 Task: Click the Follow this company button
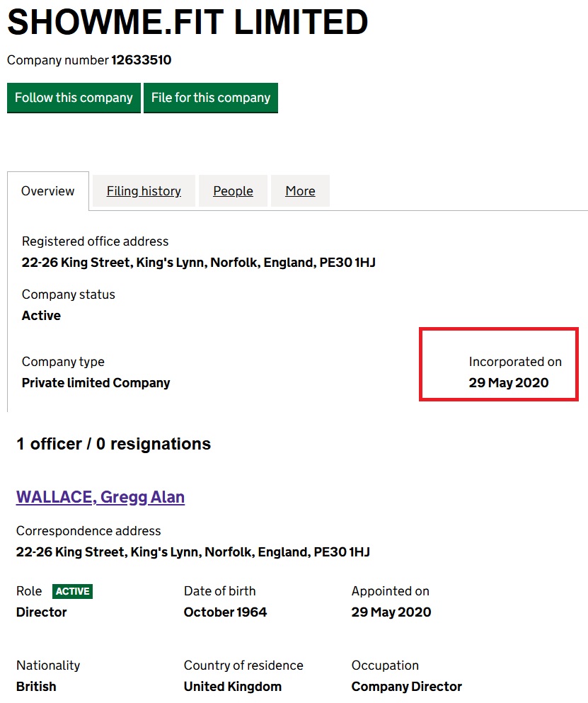click(74, 98)
